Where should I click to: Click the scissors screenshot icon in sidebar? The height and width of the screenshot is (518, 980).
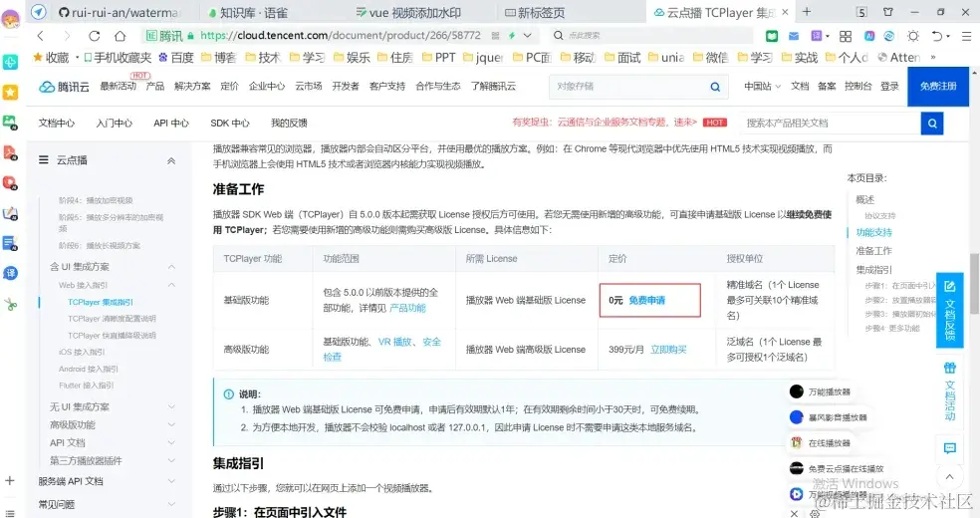[x=11, y=304]
